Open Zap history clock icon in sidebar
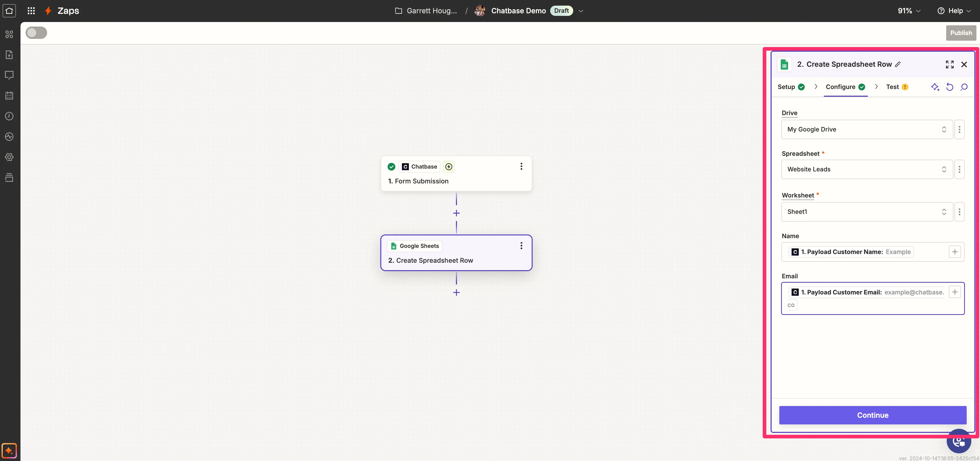This screenshot has height=461, width=980. 9,116
